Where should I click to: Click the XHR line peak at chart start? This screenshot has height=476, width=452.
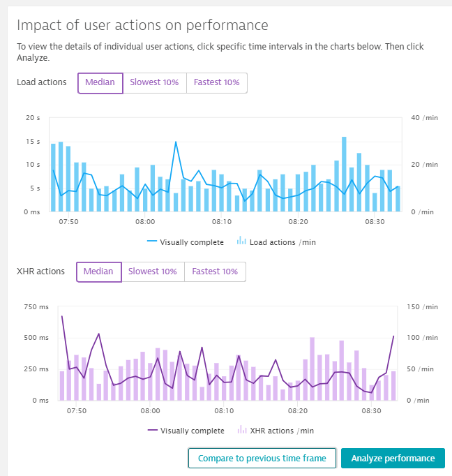click(x=62, y=316)
